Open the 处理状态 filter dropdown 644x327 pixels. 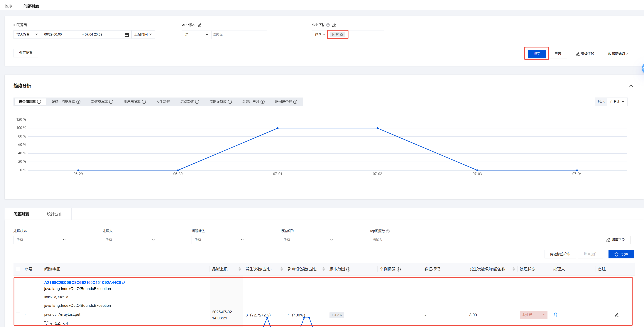pos(41,240)
